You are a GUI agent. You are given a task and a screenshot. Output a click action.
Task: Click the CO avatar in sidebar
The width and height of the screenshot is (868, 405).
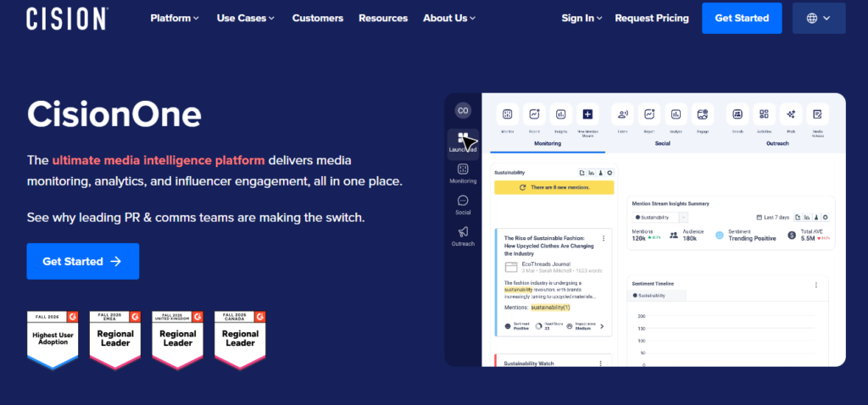(463, 111)
